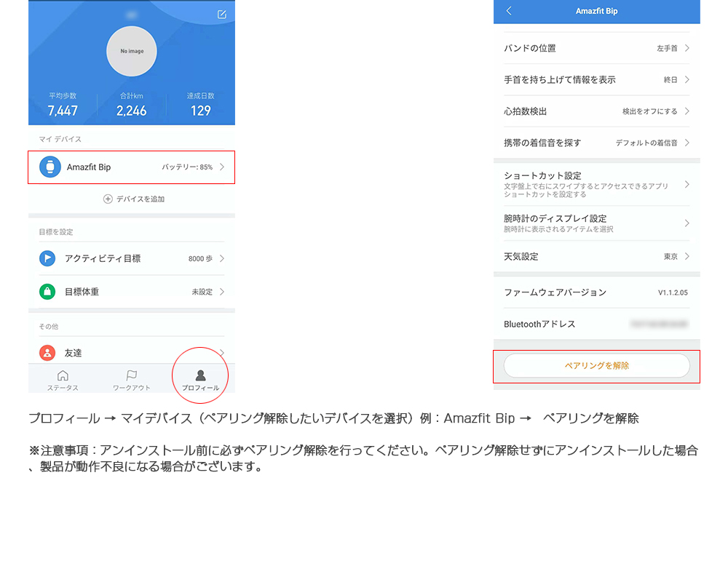Screen dimensions: 728x582
Task: Click the Amazfit Bip watch icon
Action: (50, 167)
